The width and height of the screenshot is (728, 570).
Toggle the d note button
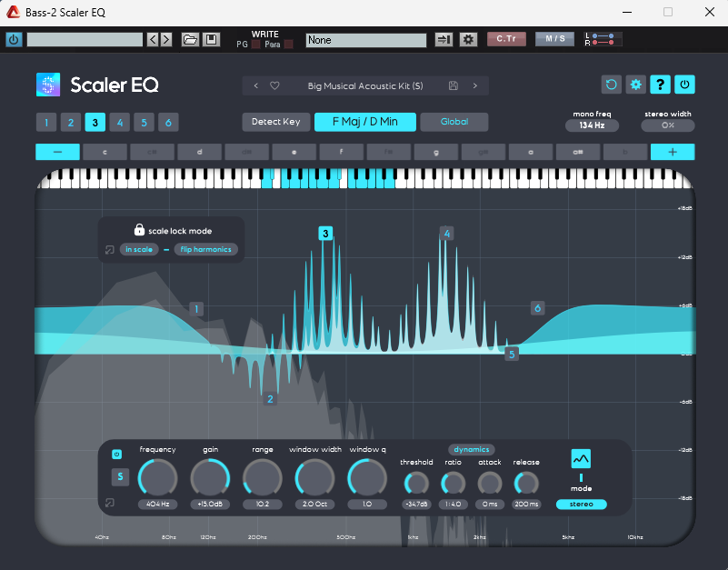(x=200, y=152)
